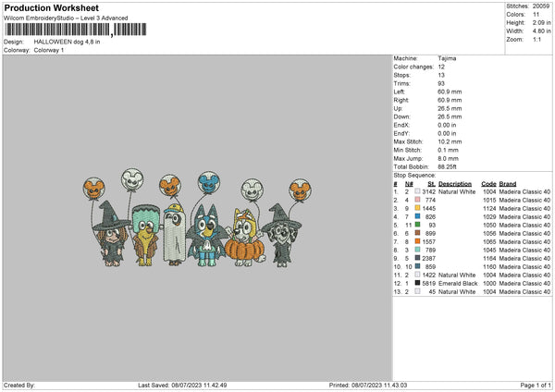Viewport: 555px width, 392px height.
Task: Click the Max Stitch value '10.2 mm'
Action: tap(450, 141)
